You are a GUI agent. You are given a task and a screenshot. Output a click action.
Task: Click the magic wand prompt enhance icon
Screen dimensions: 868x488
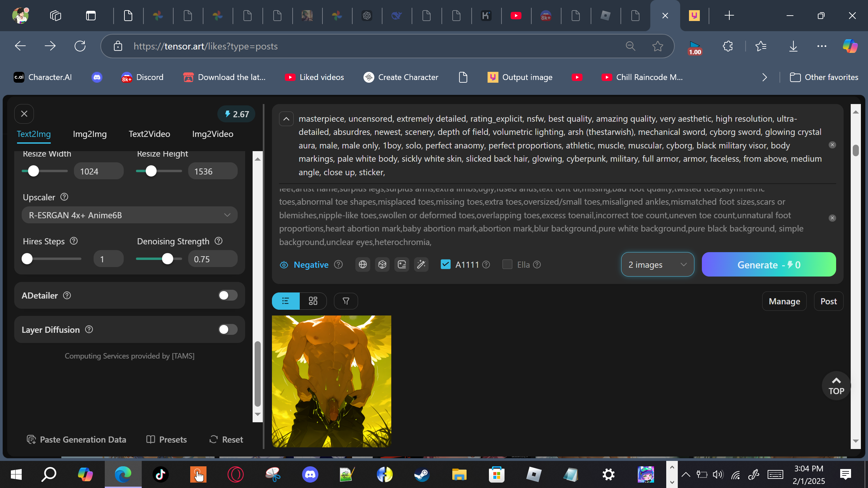pos(421,265)
